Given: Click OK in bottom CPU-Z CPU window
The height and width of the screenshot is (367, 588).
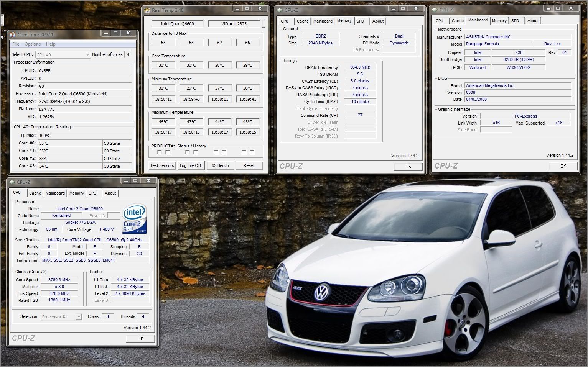Looking at the screenshot, I should (x=140, y=338).
